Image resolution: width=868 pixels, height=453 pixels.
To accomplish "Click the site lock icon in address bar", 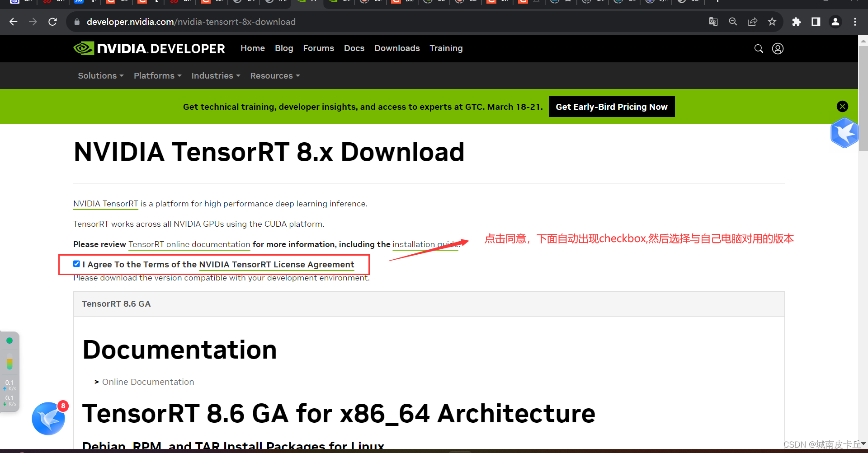I will [77, 22].
